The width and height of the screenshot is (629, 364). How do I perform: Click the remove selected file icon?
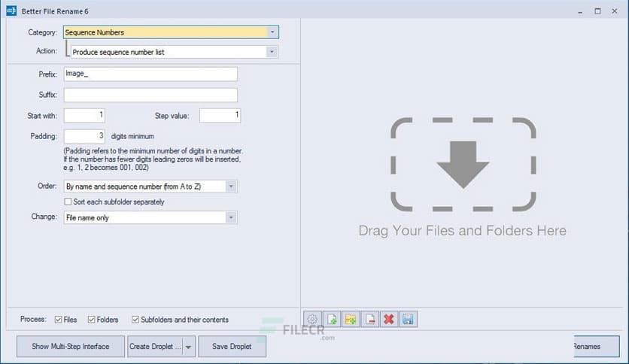coord(369,320)
